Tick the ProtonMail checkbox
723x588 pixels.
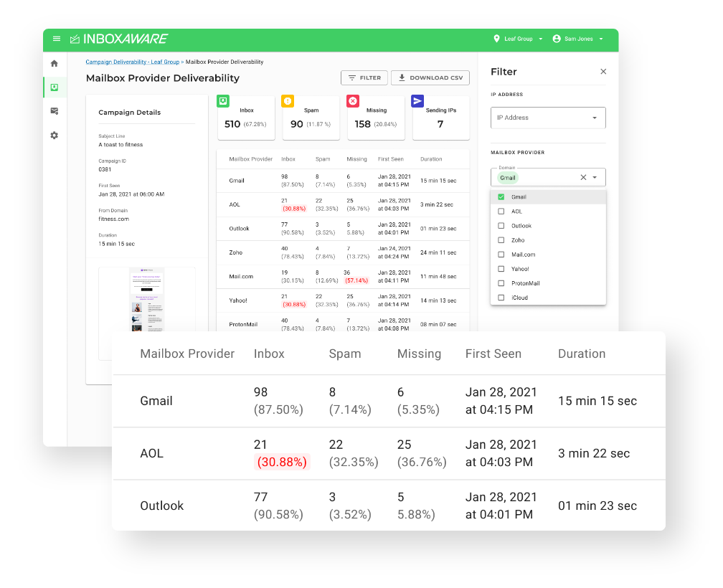coord(501,283)
